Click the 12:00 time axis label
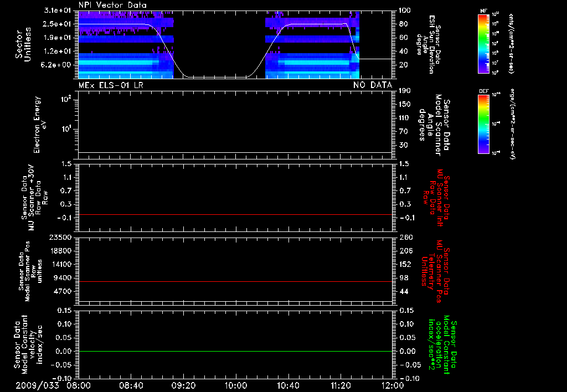The width and height of the screenshot is (567, 392). (393, 385)
